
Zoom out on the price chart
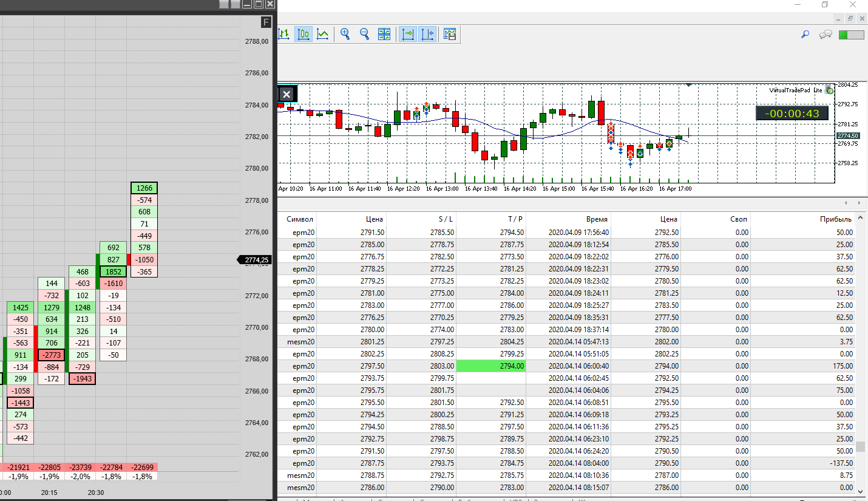(365, 34)
